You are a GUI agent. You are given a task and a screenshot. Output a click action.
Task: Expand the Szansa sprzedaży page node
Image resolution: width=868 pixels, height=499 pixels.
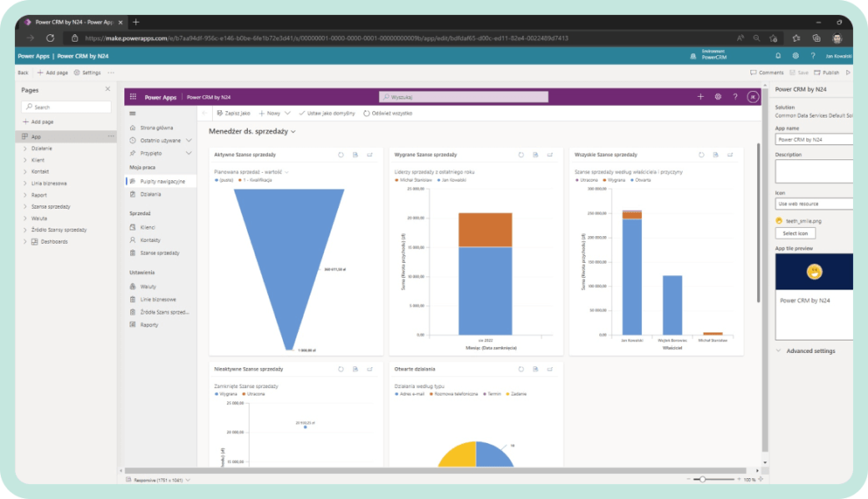pos(25,206)
